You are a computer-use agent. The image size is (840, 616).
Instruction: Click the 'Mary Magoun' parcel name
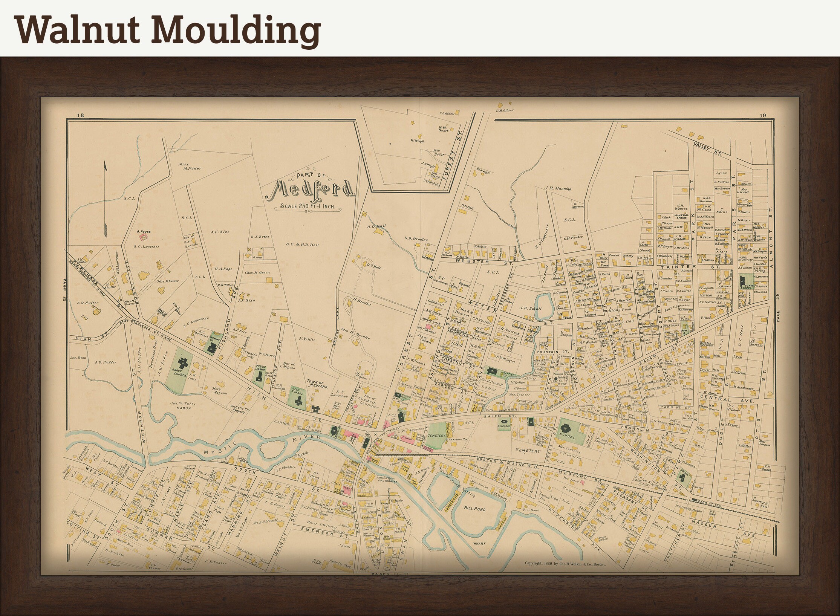point(220,390)
